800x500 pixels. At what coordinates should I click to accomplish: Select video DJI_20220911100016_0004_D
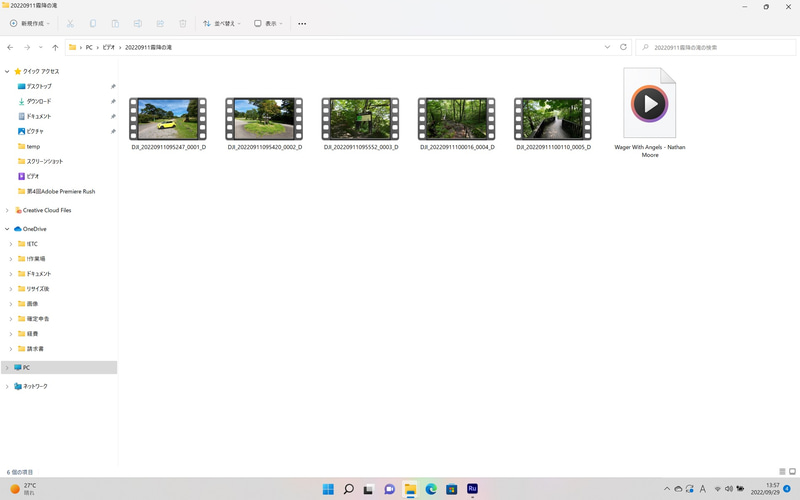[x=457, y=124]
